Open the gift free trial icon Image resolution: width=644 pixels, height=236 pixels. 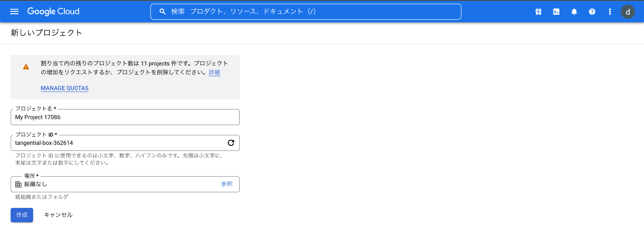coord(538,12)
